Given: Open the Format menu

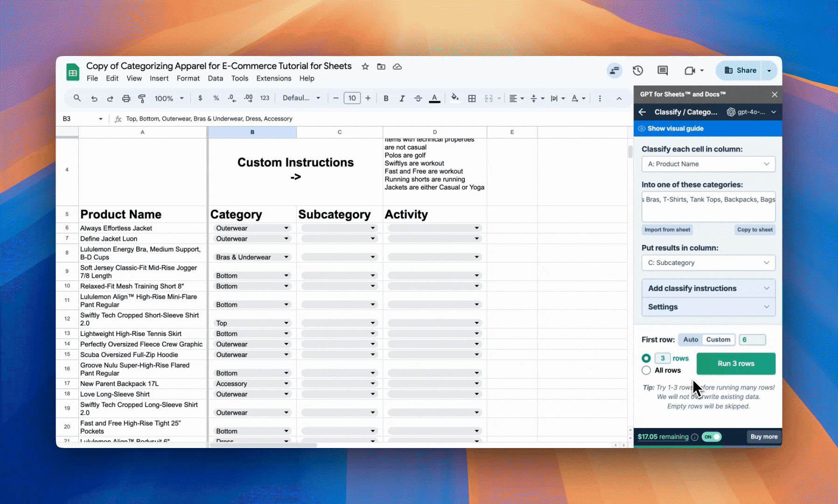Looking at the screenshot, I should 188,78.
